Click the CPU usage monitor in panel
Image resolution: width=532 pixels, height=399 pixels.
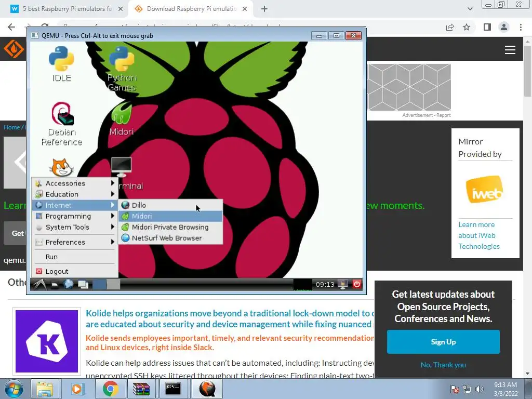click(303, 285)
